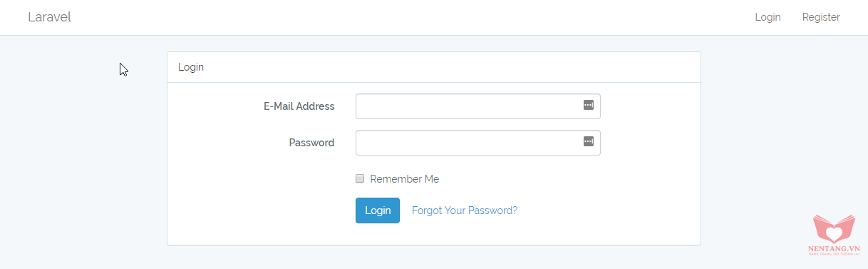
Task: Open the Register link in top navbar
Action: tap(821, 17)
